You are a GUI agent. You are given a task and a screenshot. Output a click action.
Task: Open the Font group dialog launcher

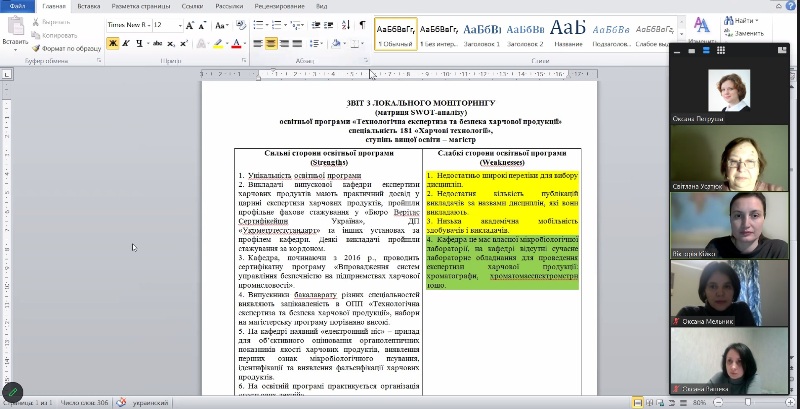245,61
